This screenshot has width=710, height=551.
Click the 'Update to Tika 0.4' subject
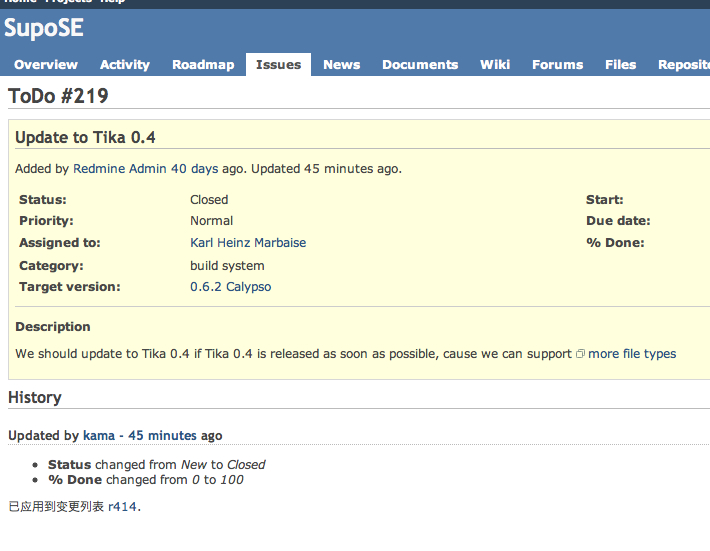pyautogui.click(x=85, y=137)
